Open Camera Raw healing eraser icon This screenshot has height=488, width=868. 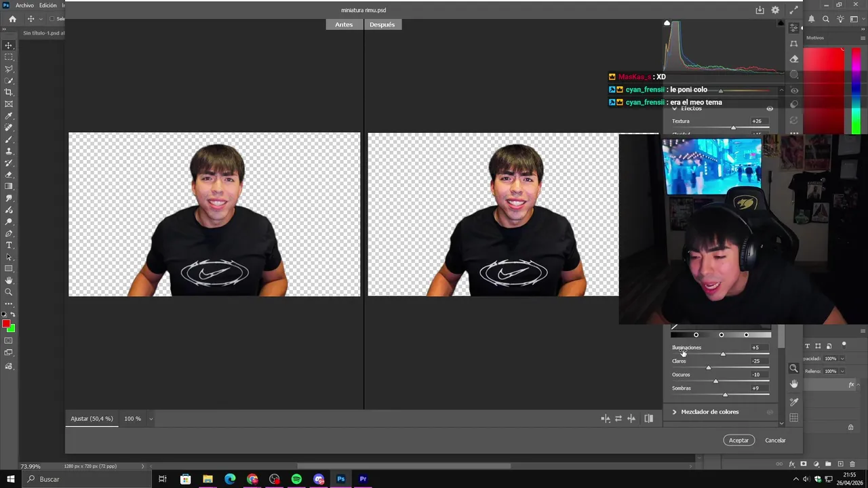coord(794,59)
